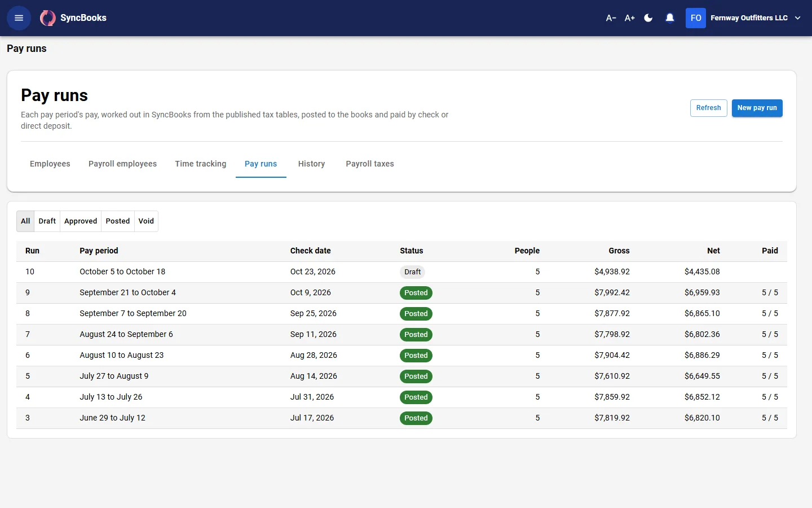Viewport: 812px width, 508px height.
Task: Click the Status column header
Action: [x=412, y=251]
